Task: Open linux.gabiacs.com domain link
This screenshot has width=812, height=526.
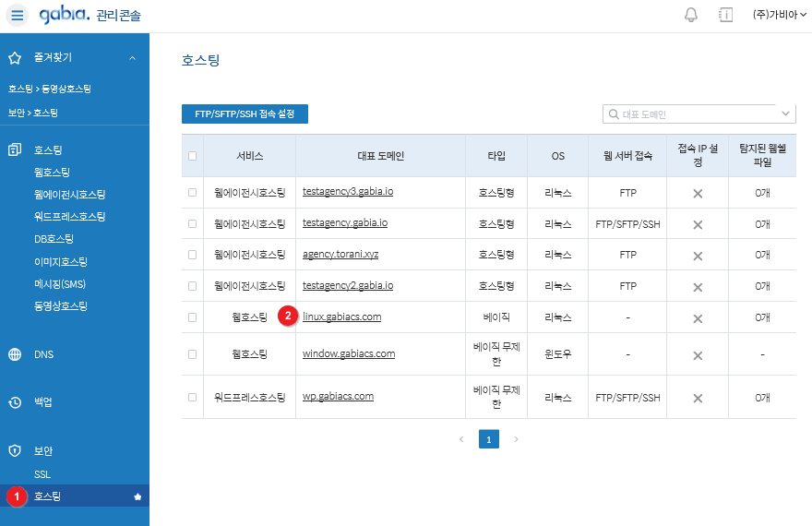Action: (x=341, y=317)
